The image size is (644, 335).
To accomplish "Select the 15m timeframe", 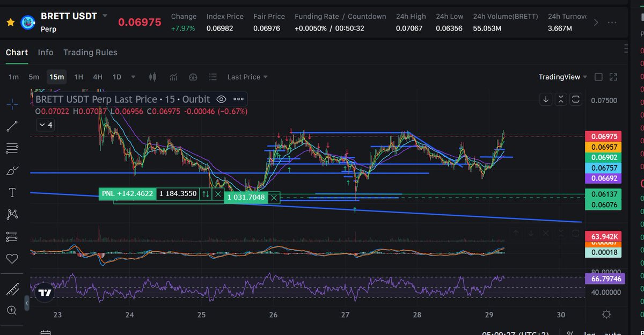I will click(56, 77).
